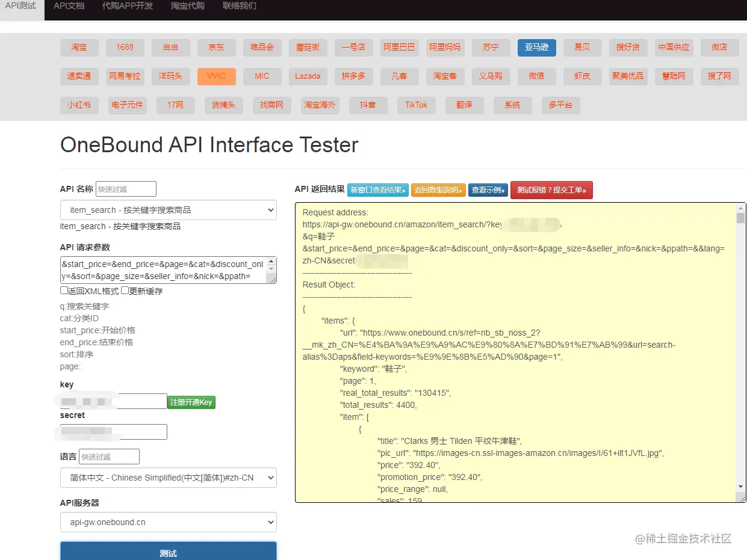The image size is (747, 560).
Task: Click into the API 请求参数 textarea
Action: coord(169,270)
